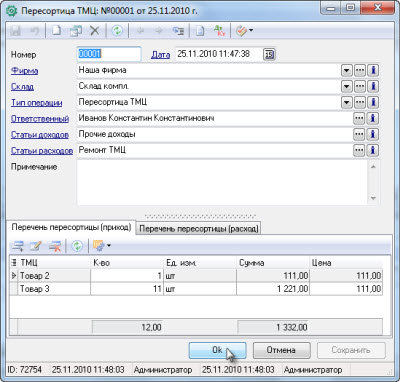The image size is (400, 382).
Task: Expand the Фирма dropdown arrow
Action: pyautogui.click(x=347, y=70)
